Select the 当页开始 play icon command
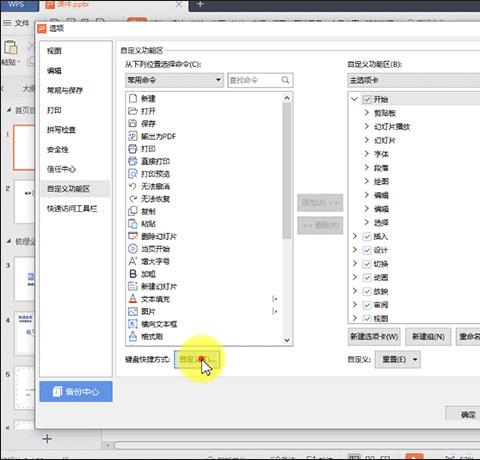480x460 pixels. pos(133,249)
